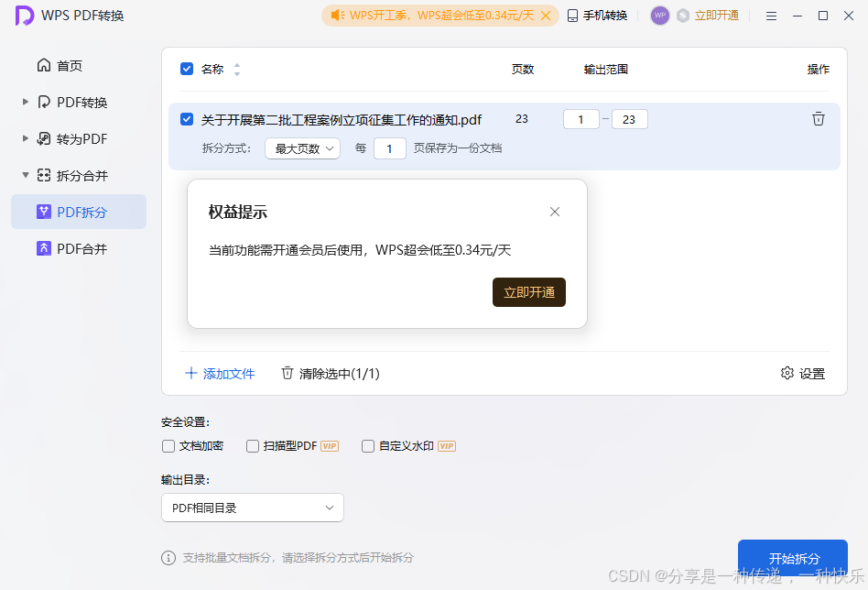
Task: Close the 权益提示 dialog
Action: click(555, 212)
